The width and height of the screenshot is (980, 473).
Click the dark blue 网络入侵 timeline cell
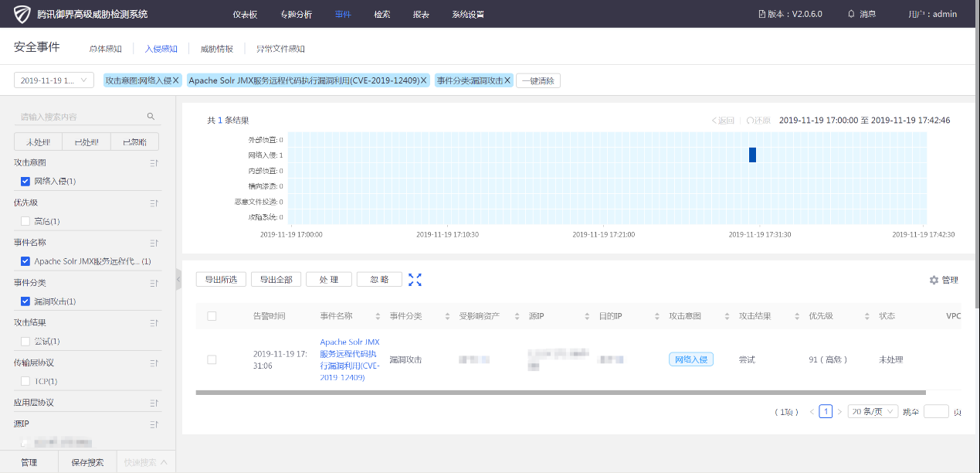[x=752, y=155]
